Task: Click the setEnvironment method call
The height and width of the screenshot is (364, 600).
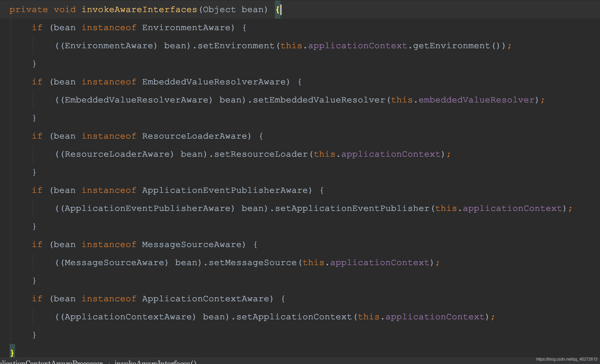Action: 236,46
